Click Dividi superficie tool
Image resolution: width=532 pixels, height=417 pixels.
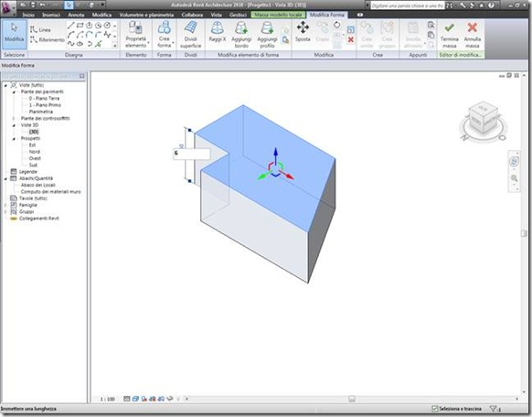[191, 34]
